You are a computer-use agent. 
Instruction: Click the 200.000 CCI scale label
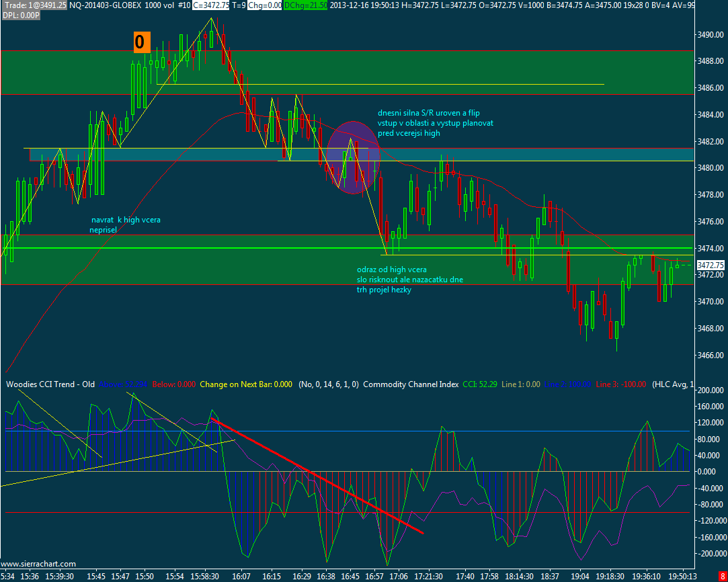pos(712,390)
